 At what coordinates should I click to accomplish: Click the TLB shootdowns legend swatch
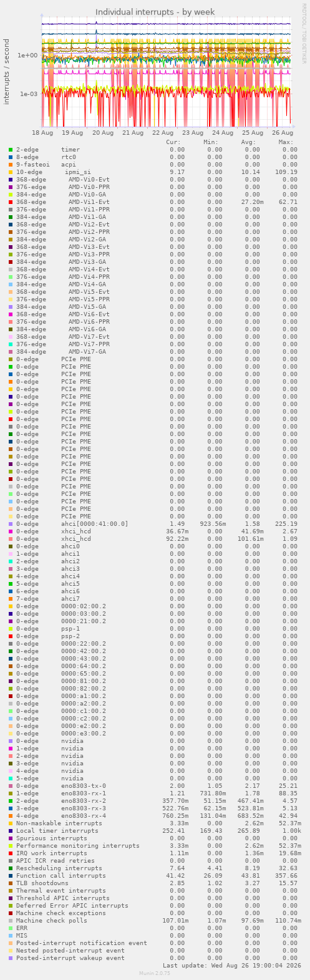point(11,883)
